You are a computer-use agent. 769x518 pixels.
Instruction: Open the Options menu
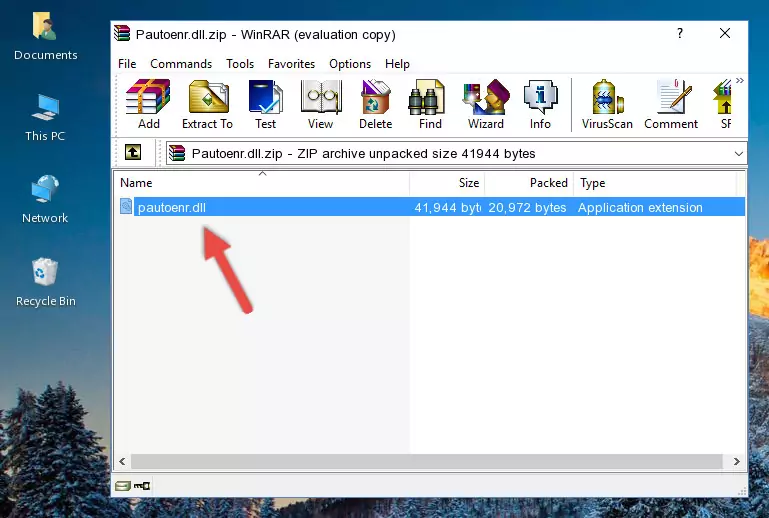(350, 64)
